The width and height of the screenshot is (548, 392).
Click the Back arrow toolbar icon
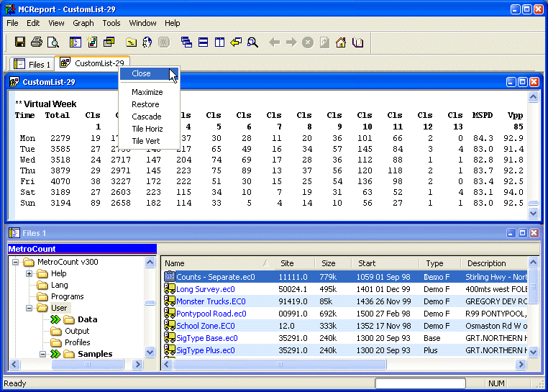click(x=275, y=42)
